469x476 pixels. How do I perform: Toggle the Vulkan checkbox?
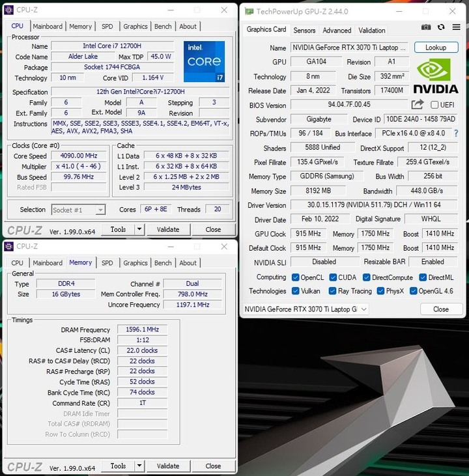coord(295,291)
